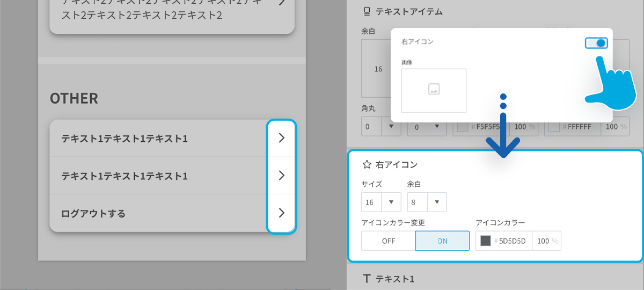Click the テキストアイテム section icon
644x290 pixels.
coord(367,11)
